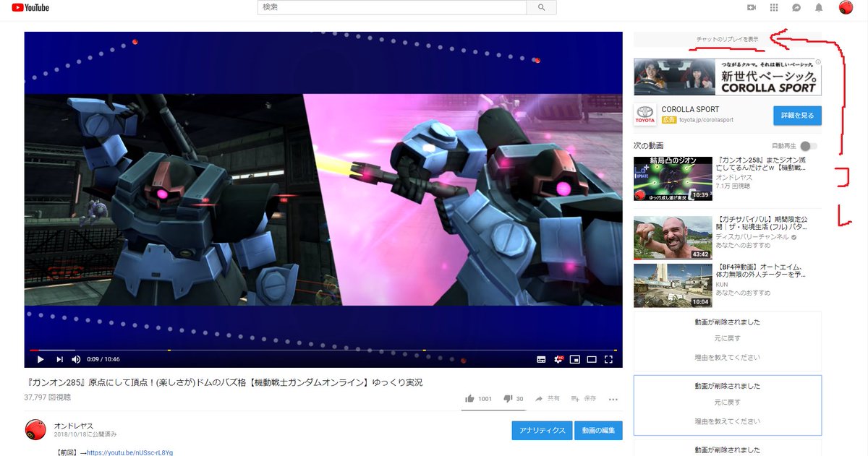This screenshot has width=868, height=456.
Task: Enter full screen mode
Action: point(608,359)
